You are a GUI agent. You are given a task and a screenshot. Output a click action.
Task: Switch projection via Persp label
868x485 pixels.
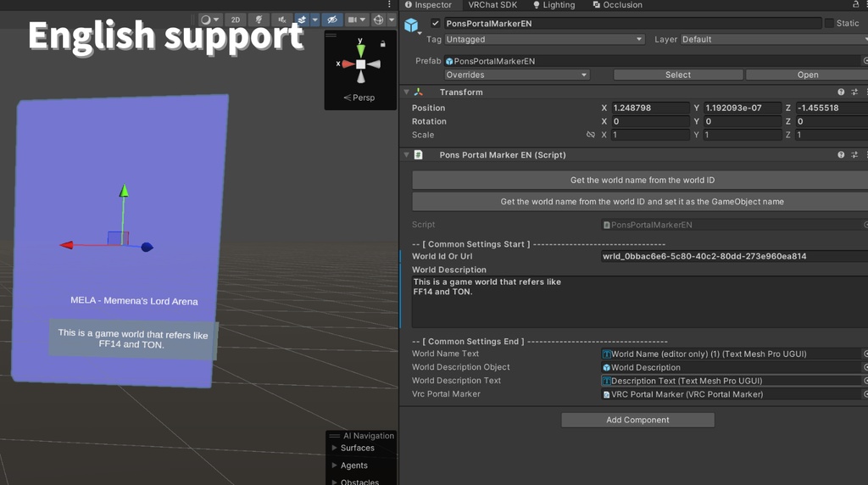point(359,98)
